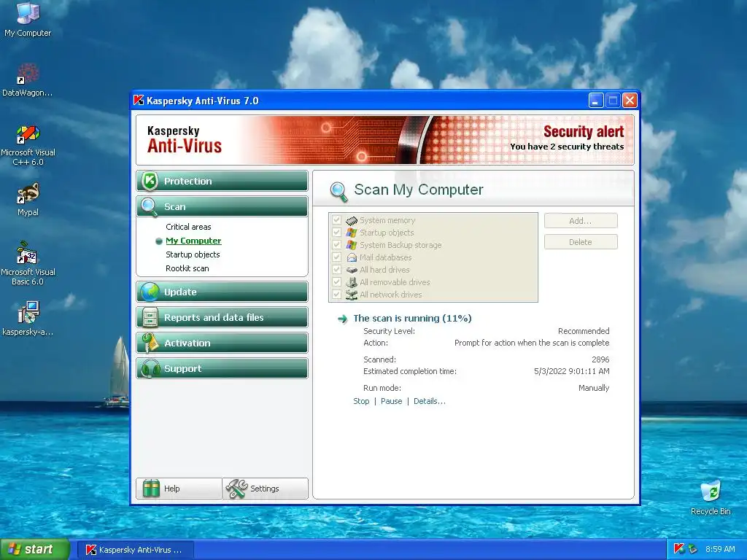This screenshot has width=747, height=560.
Task: Click the 8:59 AM taskbar clock
Action: (x=720, y=549)
